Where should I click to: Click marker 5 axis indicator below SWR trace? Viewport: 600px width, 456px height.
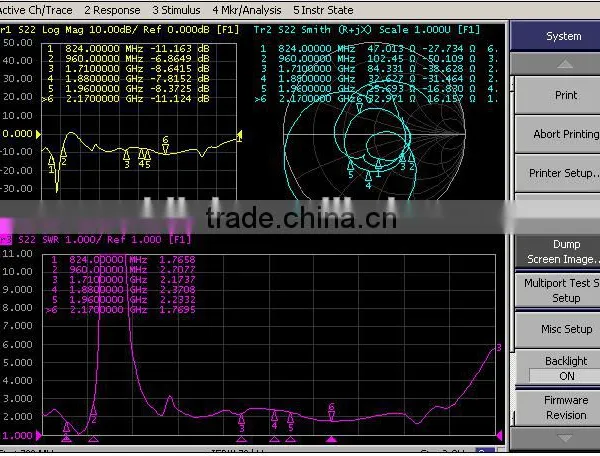pos(290,439)
